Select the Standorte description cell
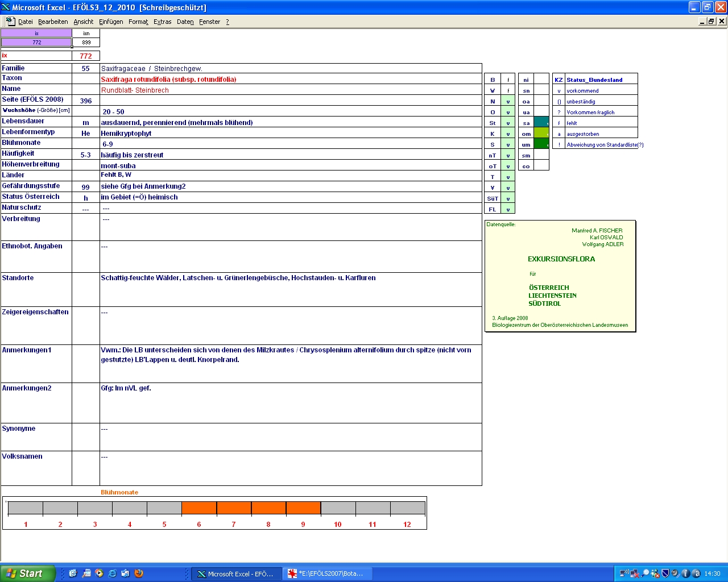 point(291,289)
